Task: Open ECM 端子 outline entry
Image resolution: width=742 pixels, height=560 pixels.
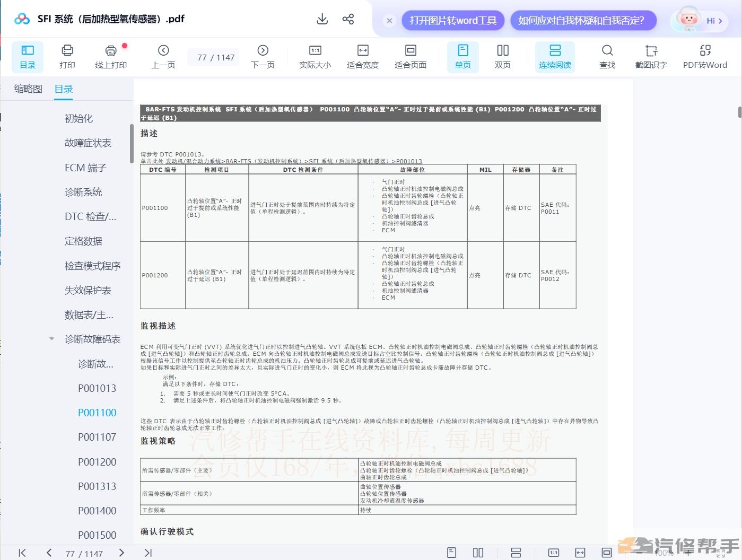Action: pos(85,168)
